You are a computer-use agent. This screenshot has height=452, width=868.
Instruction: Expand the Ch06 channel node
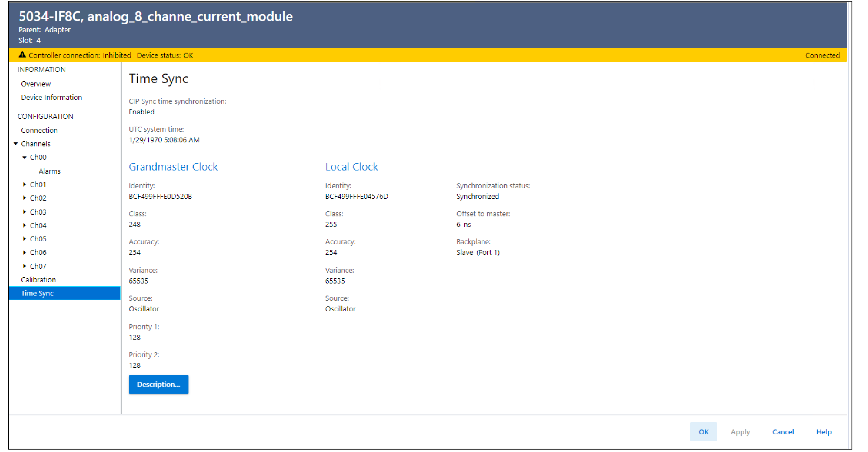(25, 253)
